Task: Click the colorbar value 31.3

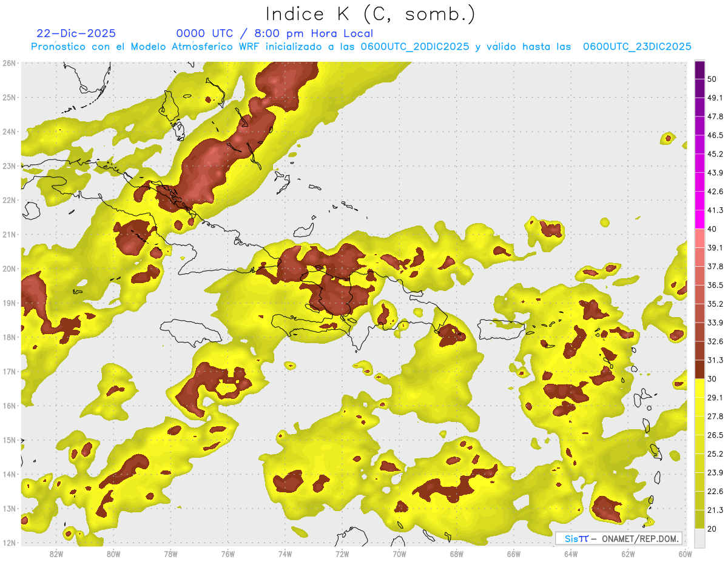Action: [715, 360]
